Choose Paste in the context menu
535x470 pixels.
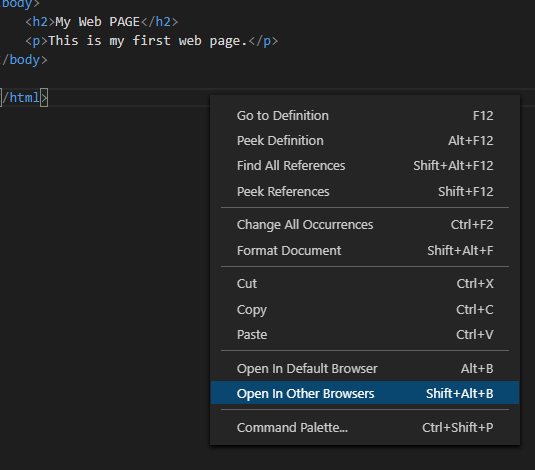pos(365,334)
